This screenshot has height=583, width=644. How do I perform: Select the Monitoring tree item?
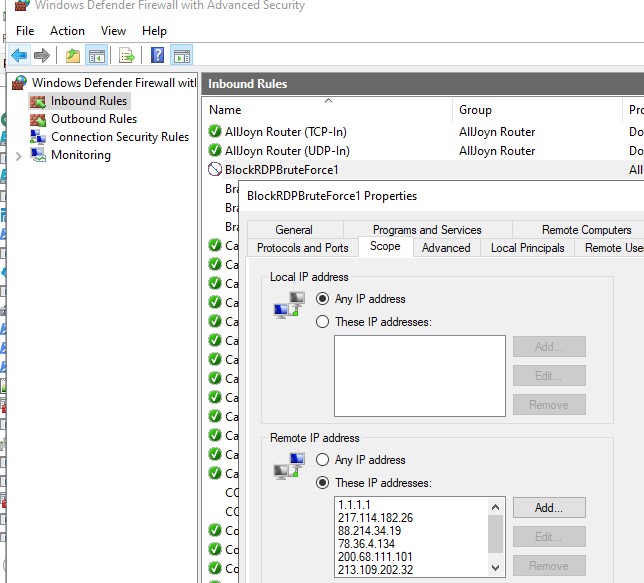pyautogui.click(x=81, y=155)
